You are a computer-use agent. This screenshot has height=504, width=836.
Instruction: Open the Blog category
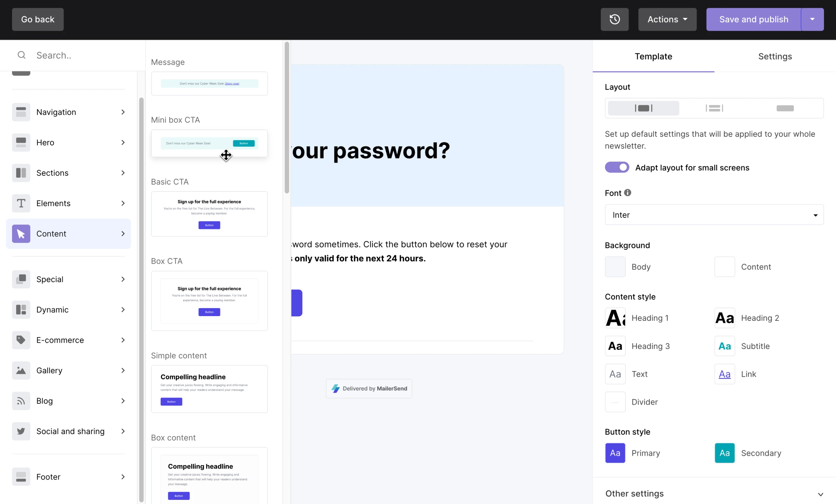pos(68,401)
